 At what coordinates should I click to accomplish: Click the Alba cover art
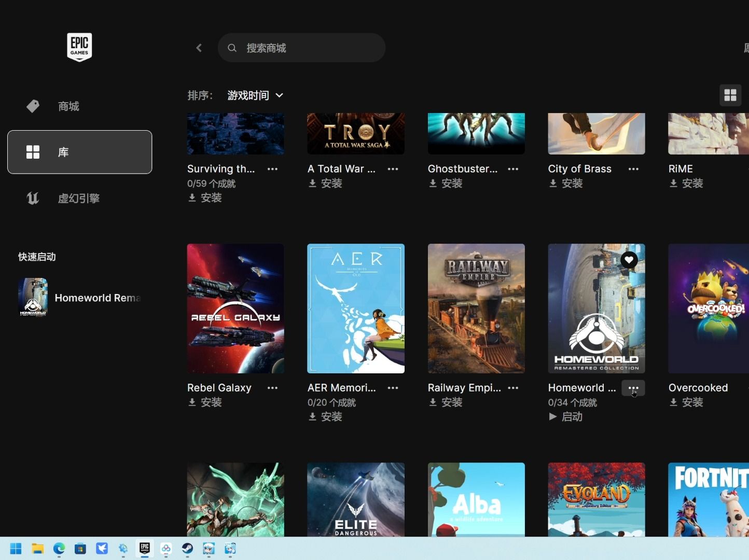[476, 500]
